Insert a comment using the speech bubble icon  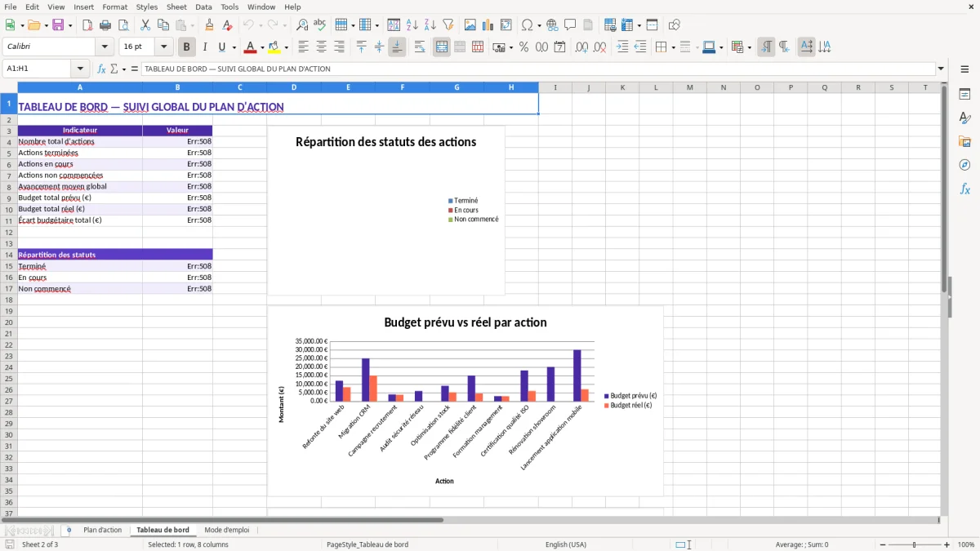coord(570,25)
